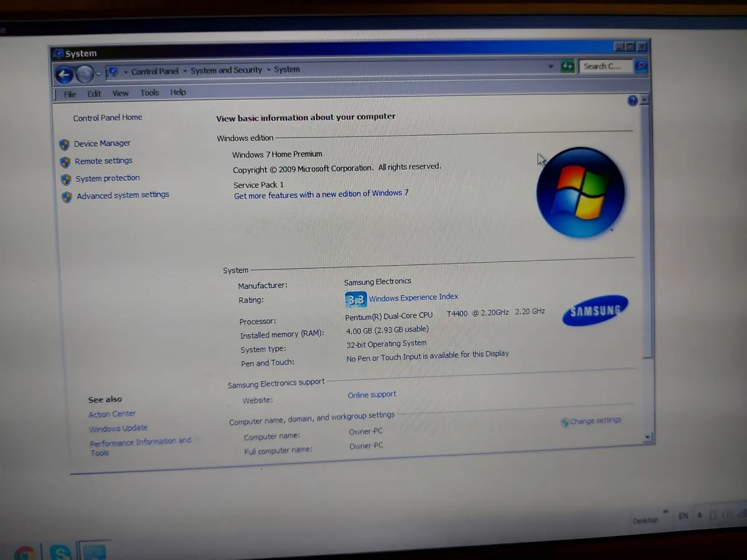
Task: Click the refresh button beside the address bar
Action: (x=566, y=65)
